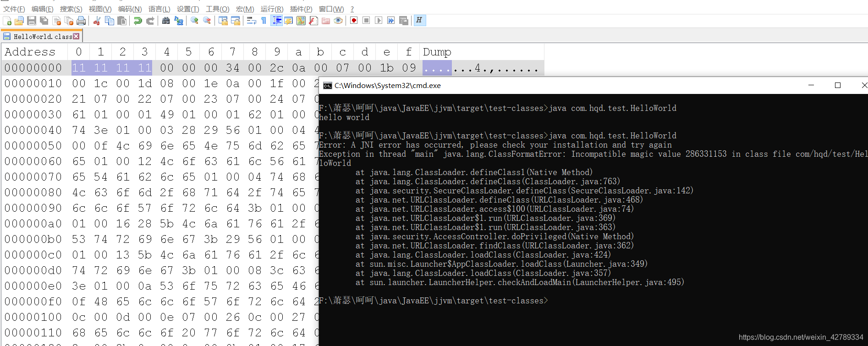
Task: Open the 宏(M) menu
Action: (245, 9)
